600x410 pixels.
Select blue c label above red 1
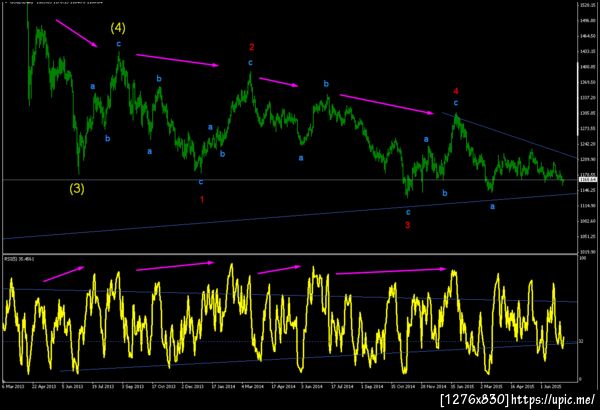tap(201, 182)
